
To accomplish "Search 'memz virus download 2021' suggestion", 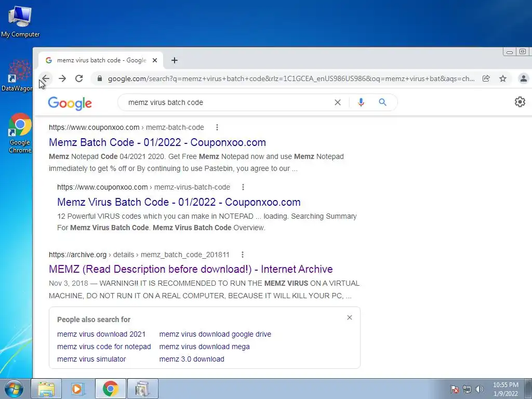I will (x=101, y=334).
